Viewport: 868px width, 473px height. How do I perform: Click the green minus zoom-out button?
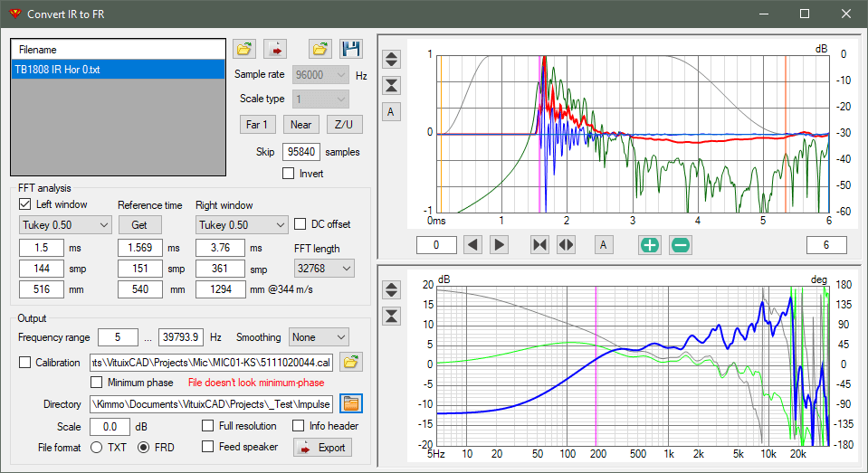coord(681,244)
